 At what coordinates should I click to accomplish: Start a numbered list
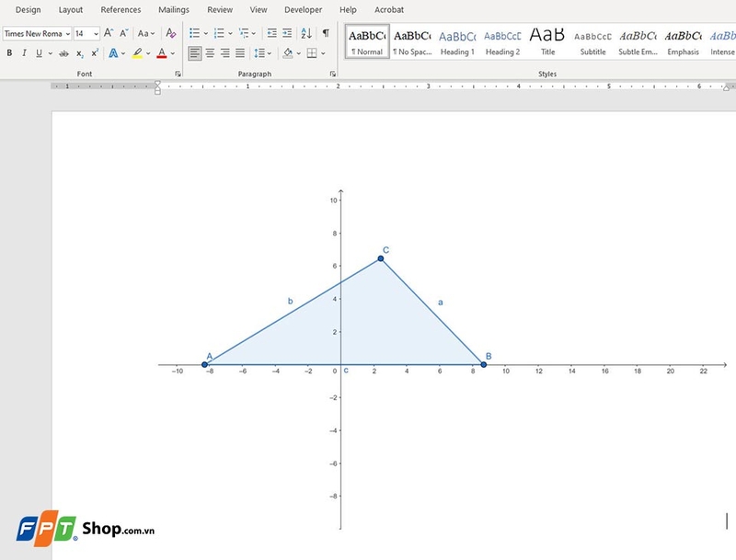219,33
